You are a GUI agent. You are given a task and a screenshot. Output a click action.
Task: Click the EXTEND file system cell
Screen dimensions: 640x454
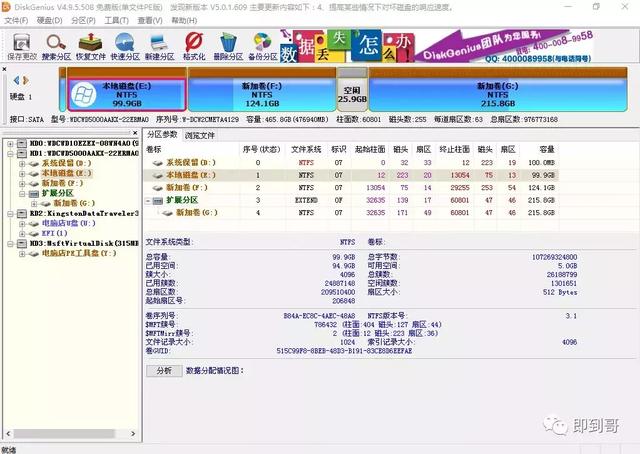point(306,200)
